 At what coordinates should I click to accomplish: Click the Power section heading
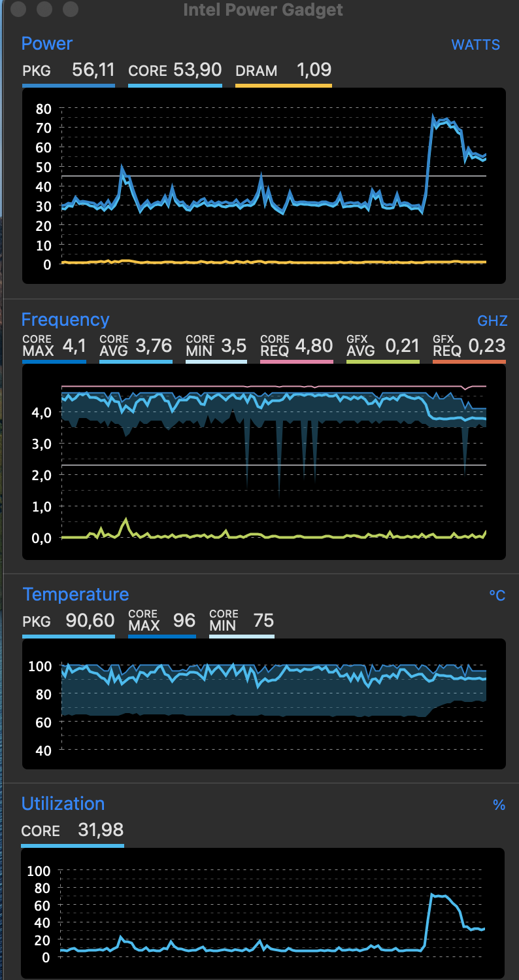point(47,44)
